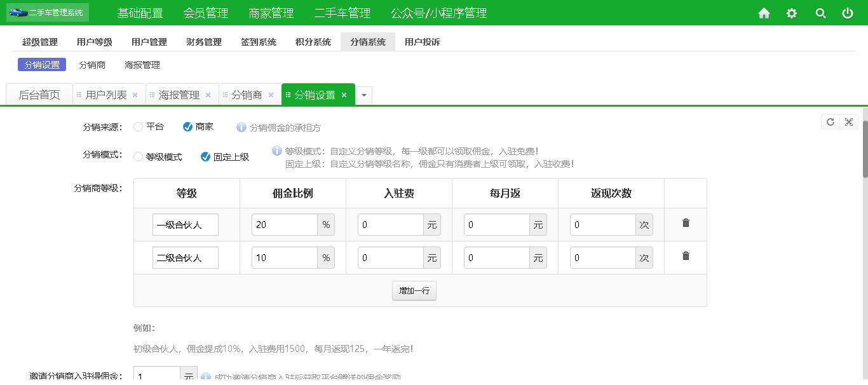Open the 分销商 management page
Image resolution: width=868 pixels, height=385 pixels.
click(92, 65)
